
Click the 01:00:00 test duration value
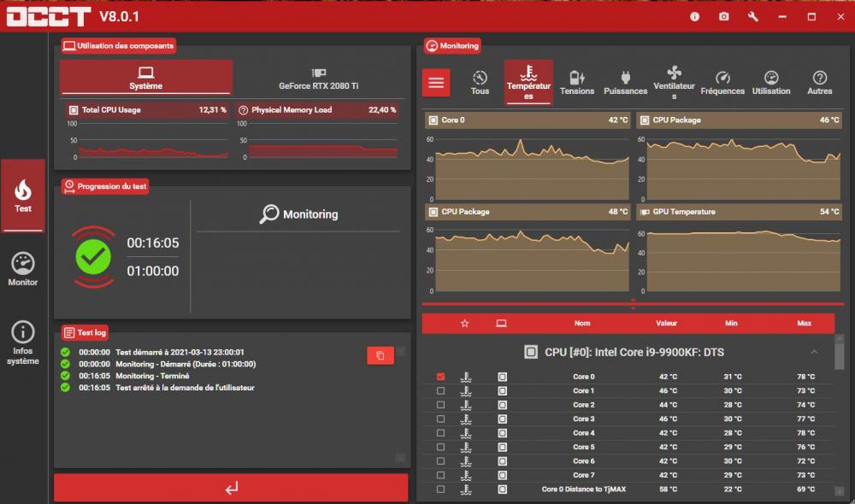click(153, 271)
